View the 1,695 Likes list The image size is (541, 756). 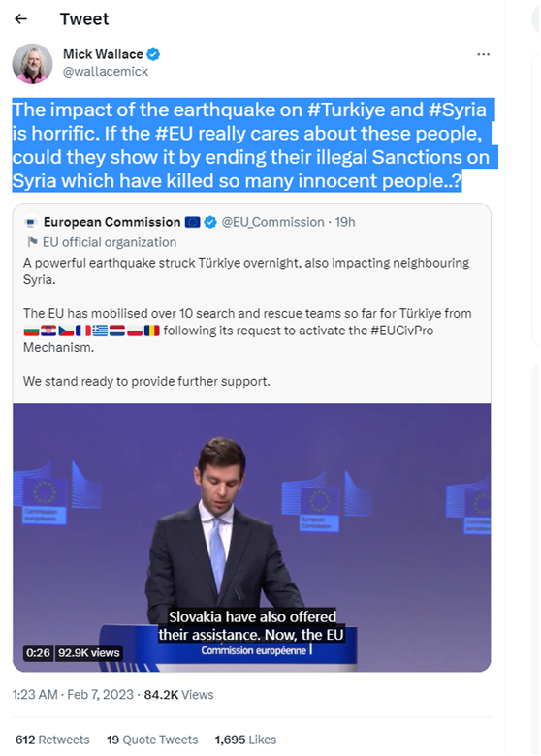245,740
